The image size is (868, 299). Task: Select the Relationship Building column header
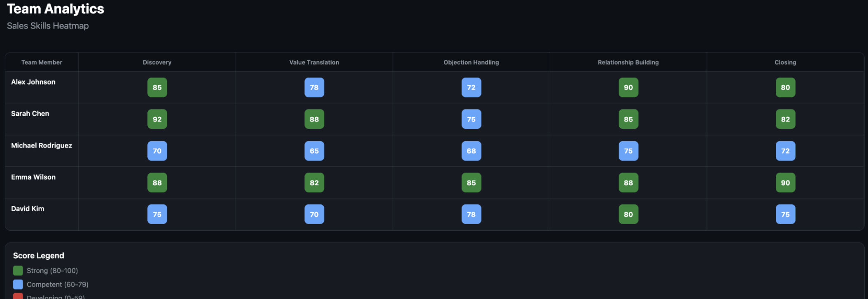628,62
